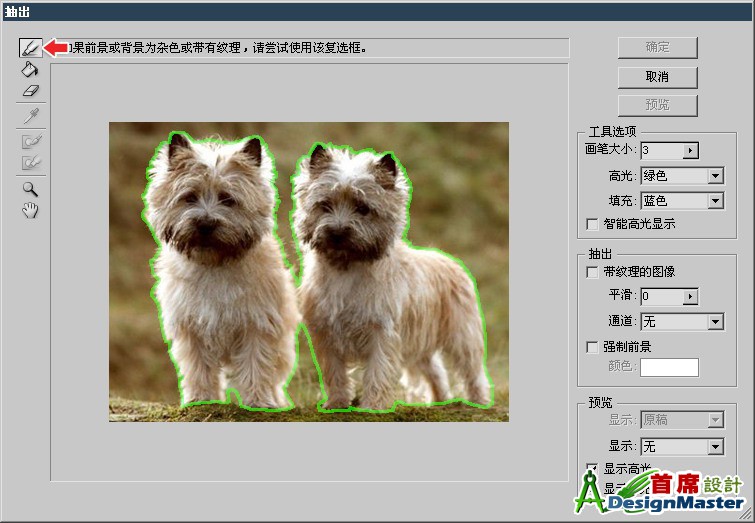Select the Hand pan tool
755x523 pixels.
click(30, 210)
